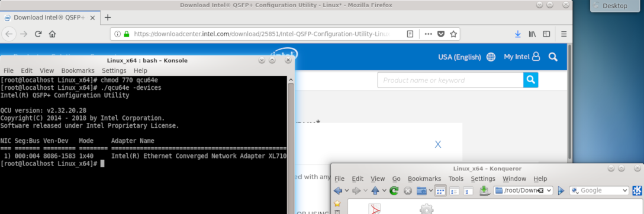Click Konqueror sidebar bookmarks star

point(337,203)
